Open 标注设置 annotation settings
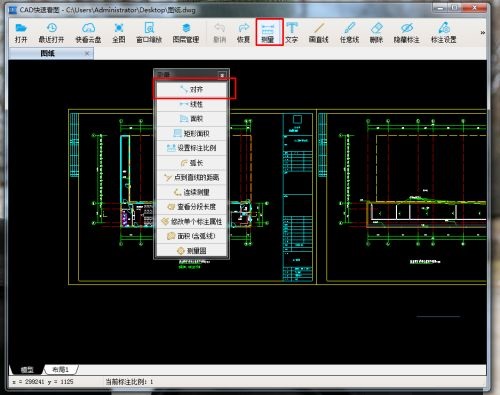 [444, 33]
